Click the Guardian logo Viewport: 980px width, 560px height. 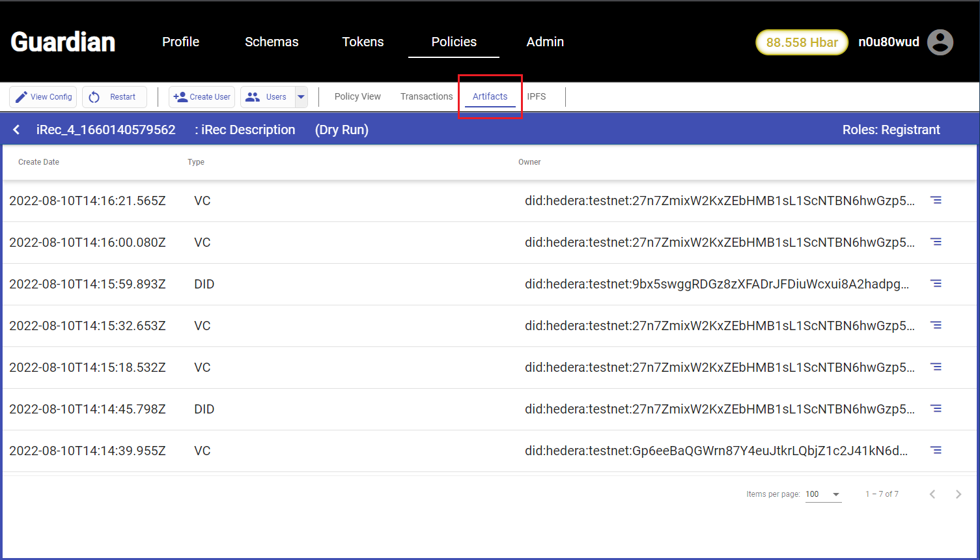[63, 42]
